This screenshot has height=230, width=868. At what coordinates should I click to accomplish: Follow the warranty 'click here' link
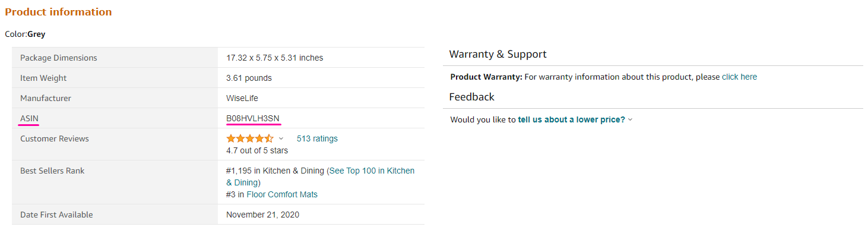coord(739,77)
